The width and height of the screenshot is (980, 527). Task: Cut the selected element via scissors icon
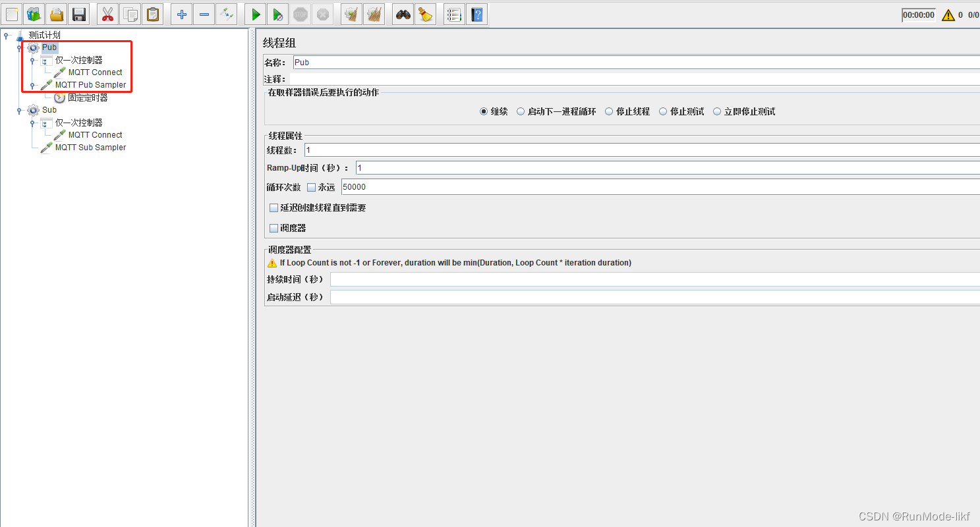pyautogui.click(x=107, y=14)
